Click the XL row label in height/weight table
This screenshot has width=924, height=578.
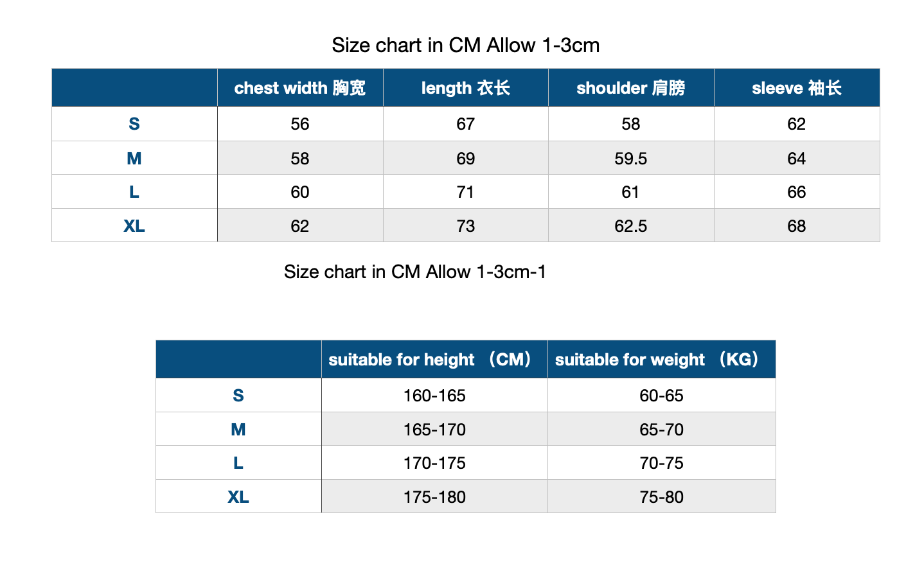click(x=238, y=497)
